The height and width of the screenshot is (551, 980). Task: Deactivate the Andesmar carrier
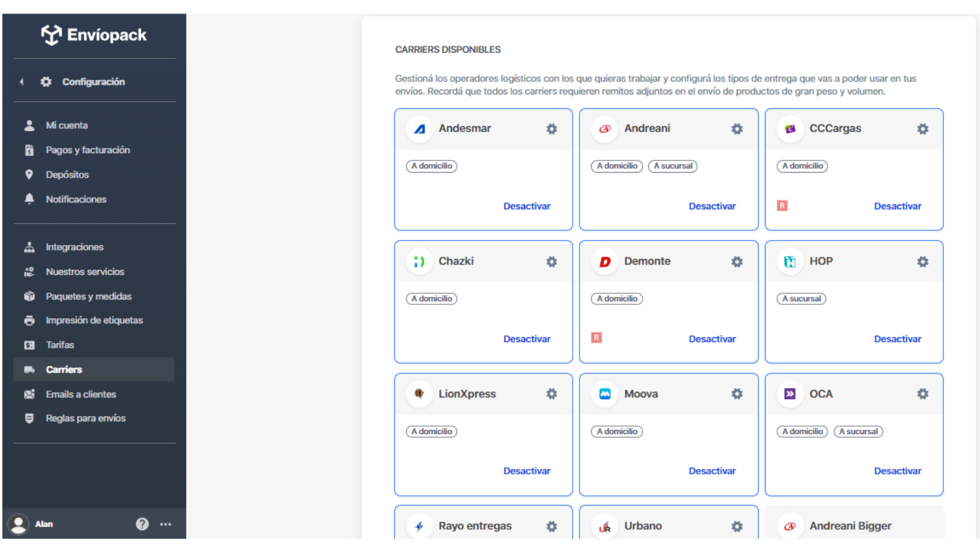tap(527, 206)
